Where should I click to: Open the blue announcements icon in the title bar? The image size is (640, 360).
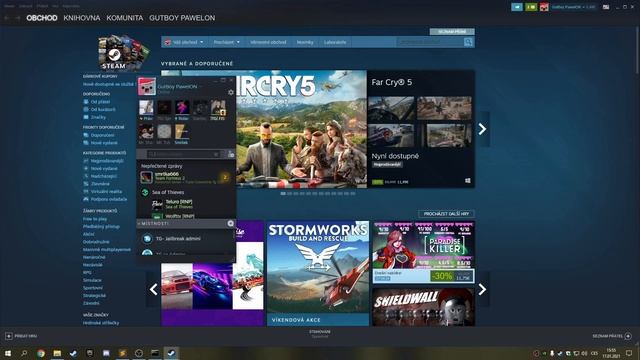pos(517,7)
